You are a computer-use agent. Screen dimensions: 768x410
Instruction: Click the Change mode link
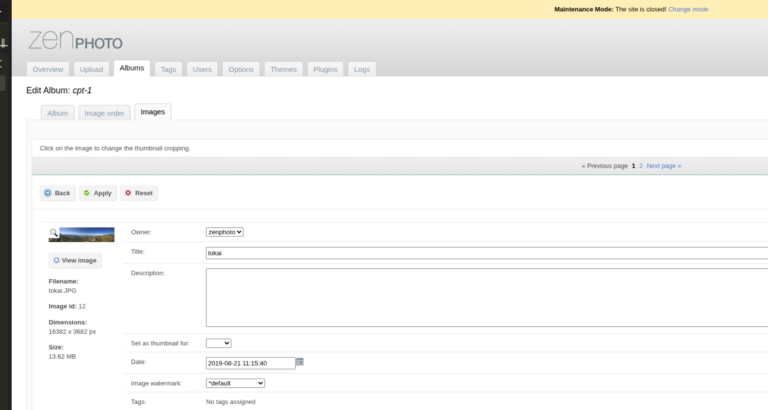click(688, 9)
